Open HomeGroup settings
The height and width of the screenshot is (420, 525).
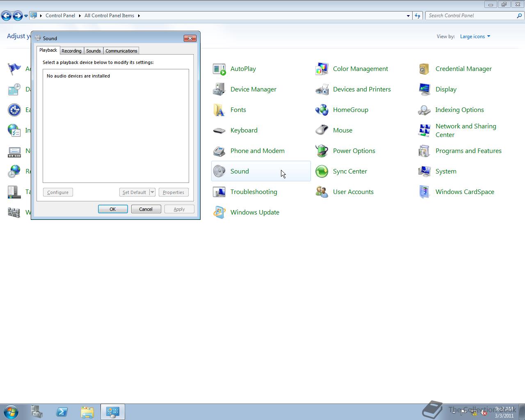click(x=350, y=110)
